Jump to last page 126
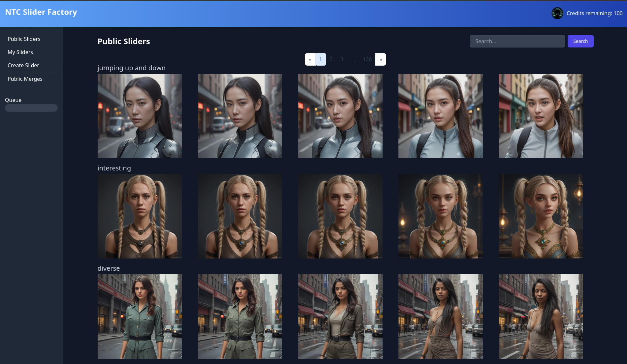This screenshot has height=364, width=627. click(x=367, y=59)
